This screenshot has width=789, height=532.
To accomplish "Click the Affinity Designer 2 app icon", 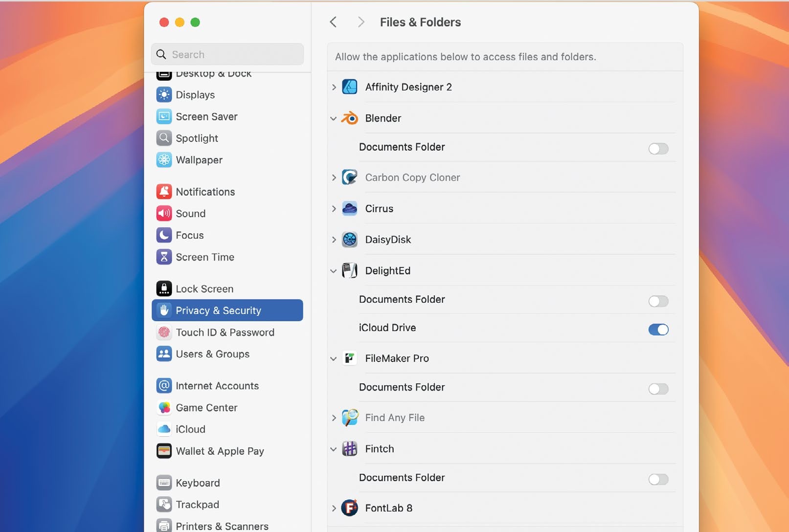I will (x=349, y=87).
